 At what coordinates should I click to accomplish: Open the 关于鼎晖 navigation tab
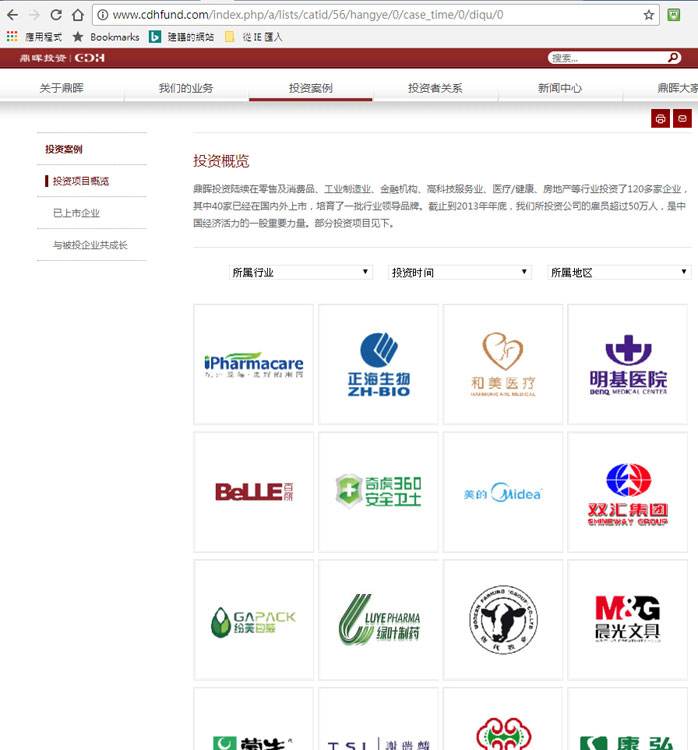point(62,88)
